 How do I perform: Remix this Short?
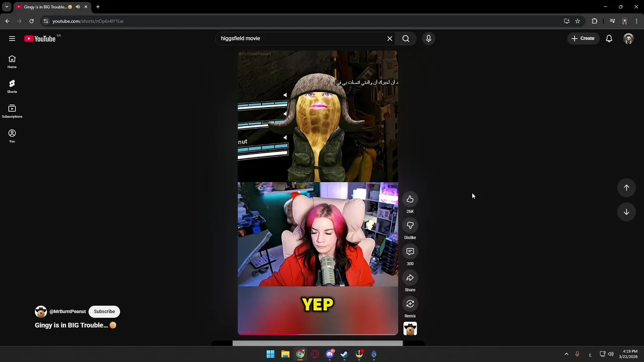pos(410,304)
